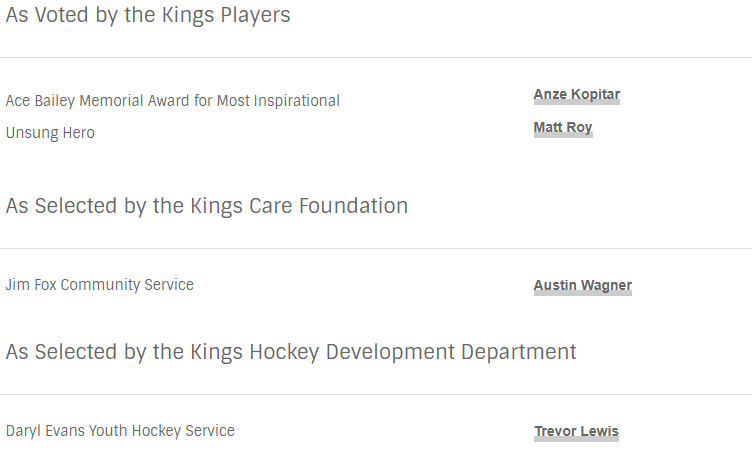Open the Most Inspirational award winner's link
Image resolution: width=753 pixels, height=453 pixels.
pyautogui.click(x=576, y=95)
